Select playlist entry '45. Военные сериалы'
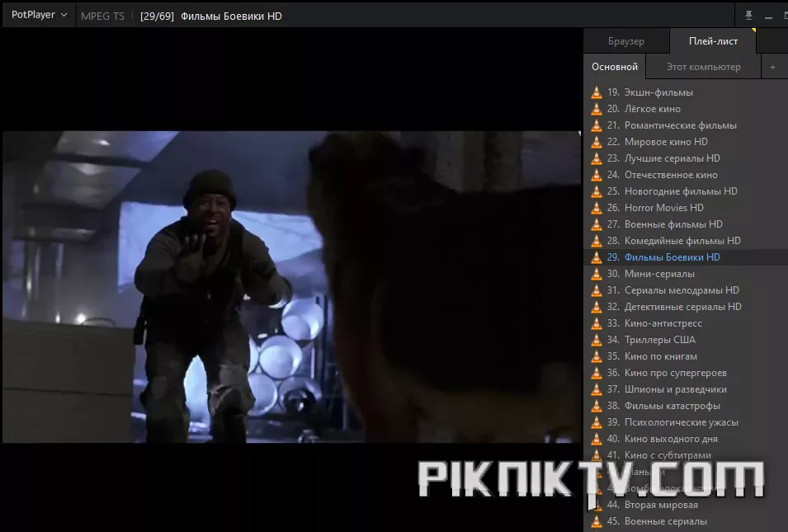 (x=686, y=521)
